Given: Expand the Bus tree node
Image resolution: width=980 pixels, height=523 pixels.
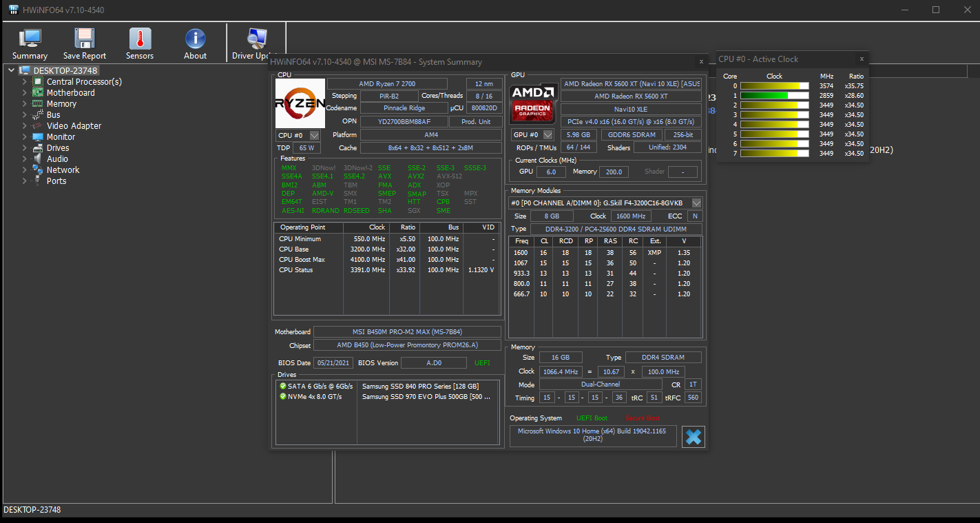Looking at the screenshot, I should click(x=25, y=114).
